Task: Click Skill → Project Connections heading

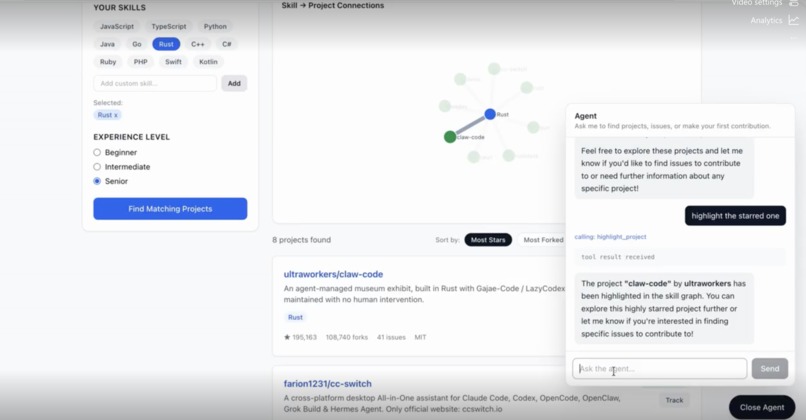Action: click(333, 5)
